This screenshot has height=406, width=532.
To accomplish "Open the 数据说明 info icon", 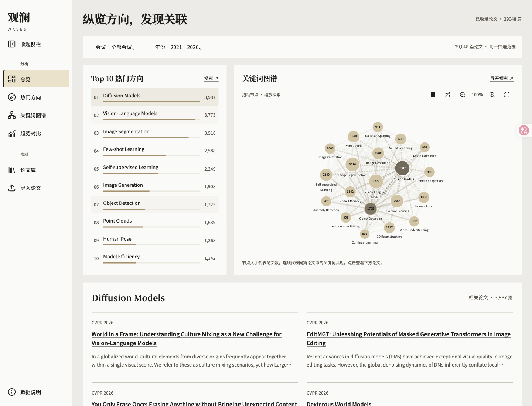I will pyautogui.click(x=12, y=392).
